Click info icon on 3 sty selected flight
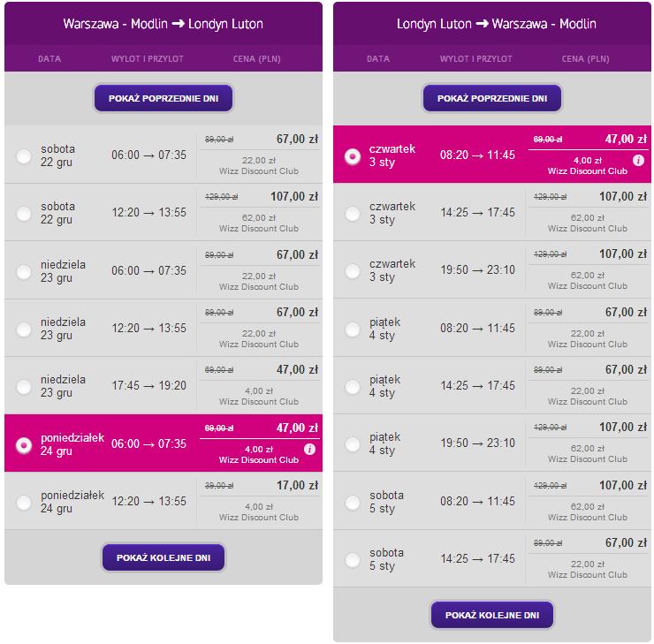This screenshot has width=654, height=644. click(x=638, y=160)
